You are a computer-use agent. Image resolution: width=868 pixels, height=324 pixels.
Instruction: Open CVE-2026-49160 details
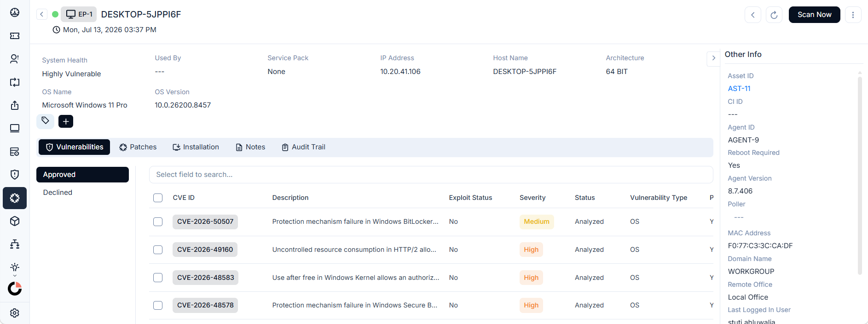pyautogui.click(x=205, y=250)
